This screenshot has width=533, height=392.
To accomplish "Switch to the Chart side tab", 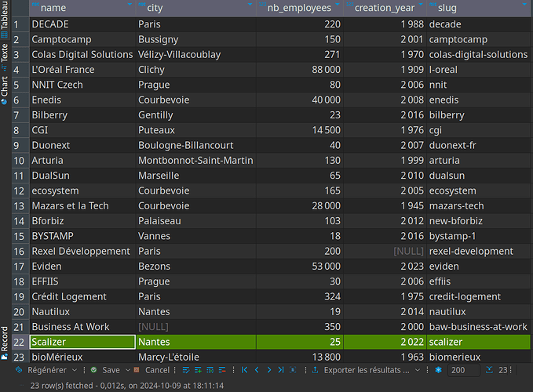I will coord(5,90).
